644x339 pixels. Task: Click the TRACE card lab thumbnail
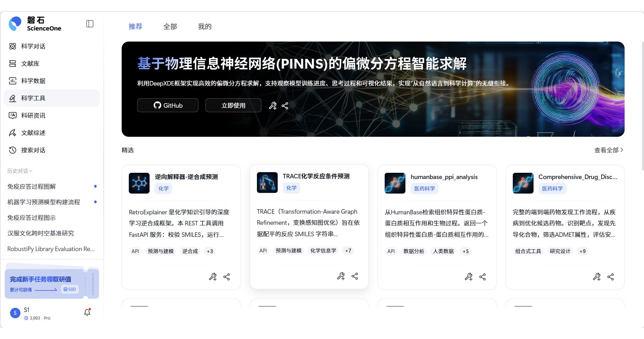267,182
